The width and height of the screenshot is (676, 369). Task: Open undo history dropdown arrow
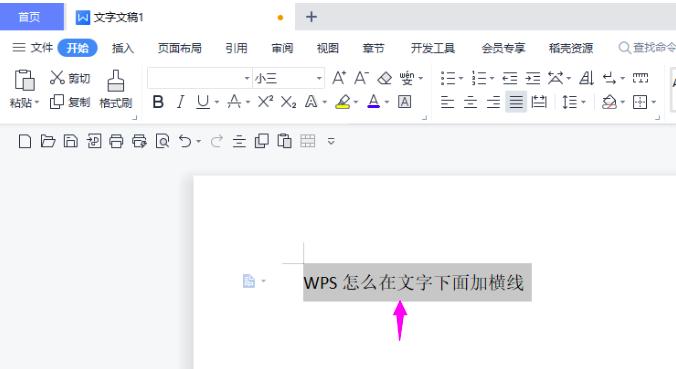(198, 141)
